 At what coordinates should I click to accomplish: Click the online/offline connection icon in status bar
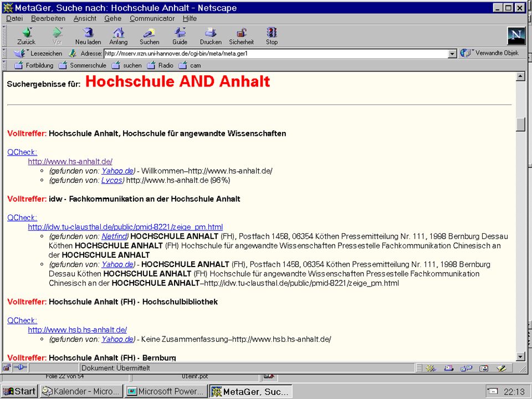[x=21, y=367]
